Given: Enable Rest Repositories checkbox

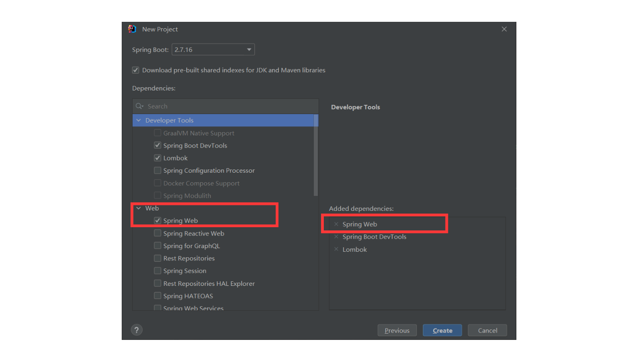Looking at the screenshot, I should 158,258.
